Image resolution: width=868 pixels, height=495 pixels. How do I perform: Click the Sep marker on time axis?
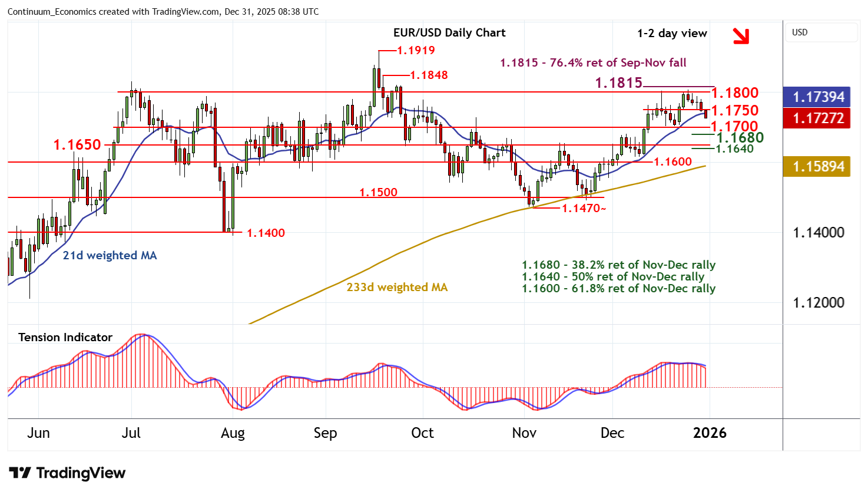[325, 433]
